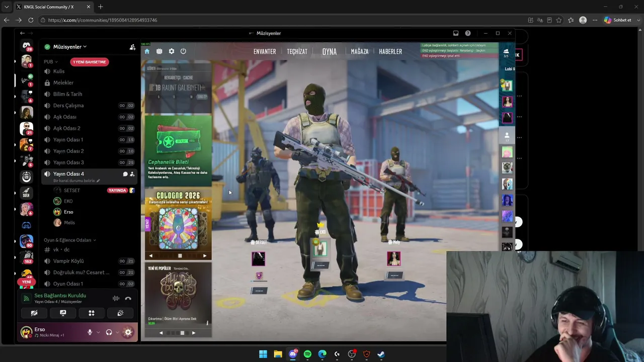Go to next Yeni ve Popüler item
644x362 pixels.
194,333
